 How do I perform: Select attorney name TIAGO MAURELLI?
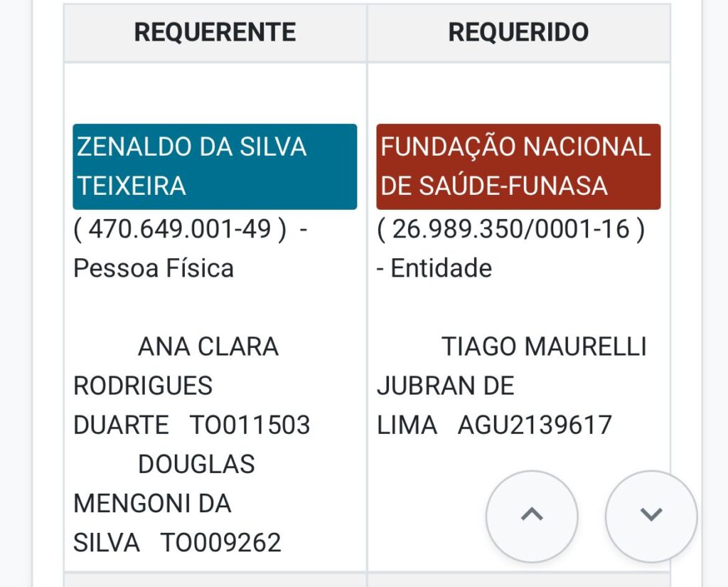[544, 347]
